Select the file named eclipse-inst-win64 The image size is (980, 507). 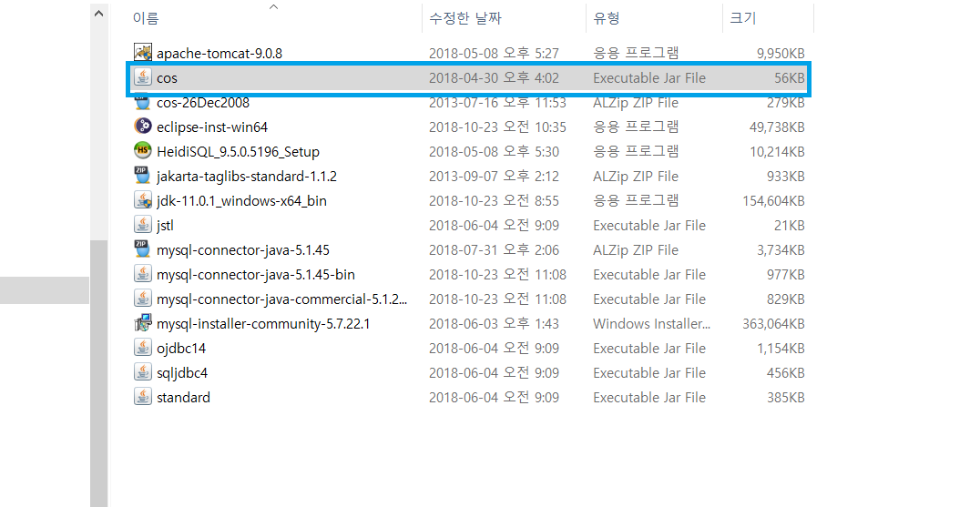[212, 127]
